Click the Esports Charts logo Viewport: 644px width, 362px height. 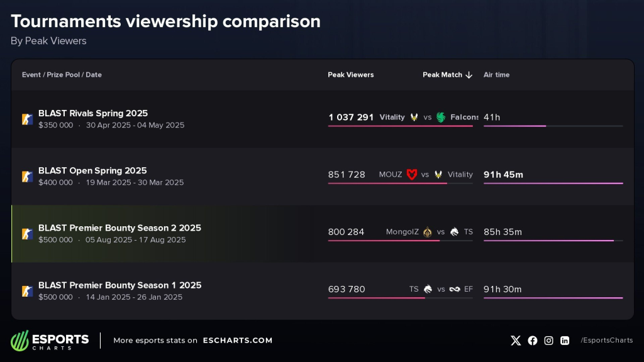pos(50,341)
